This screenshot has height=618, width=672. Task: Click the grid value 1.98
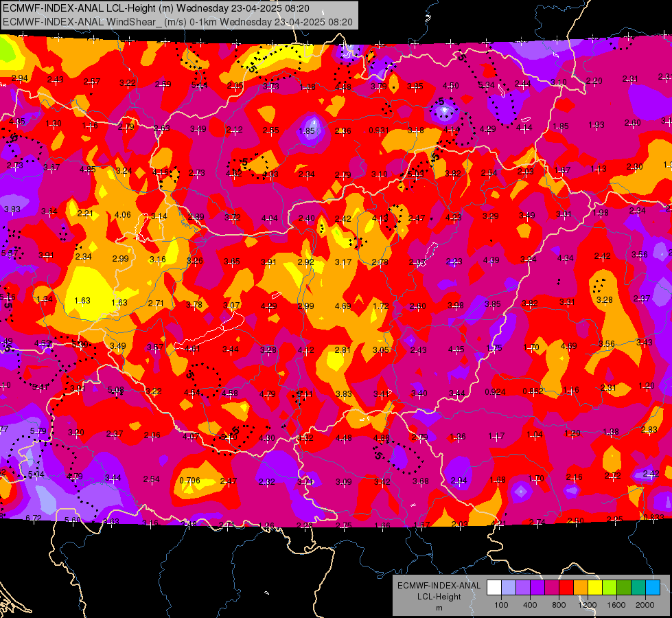pos(601,213)
